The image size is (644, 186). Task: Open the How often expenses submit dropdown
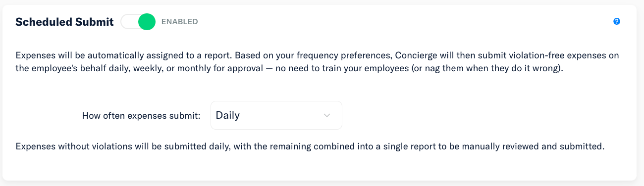coord(276,115)
